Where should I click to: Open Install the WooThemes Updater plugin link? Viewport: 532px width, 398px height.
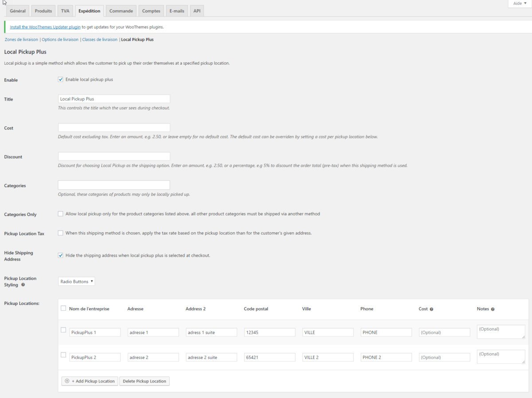click(x=45, y=27)
